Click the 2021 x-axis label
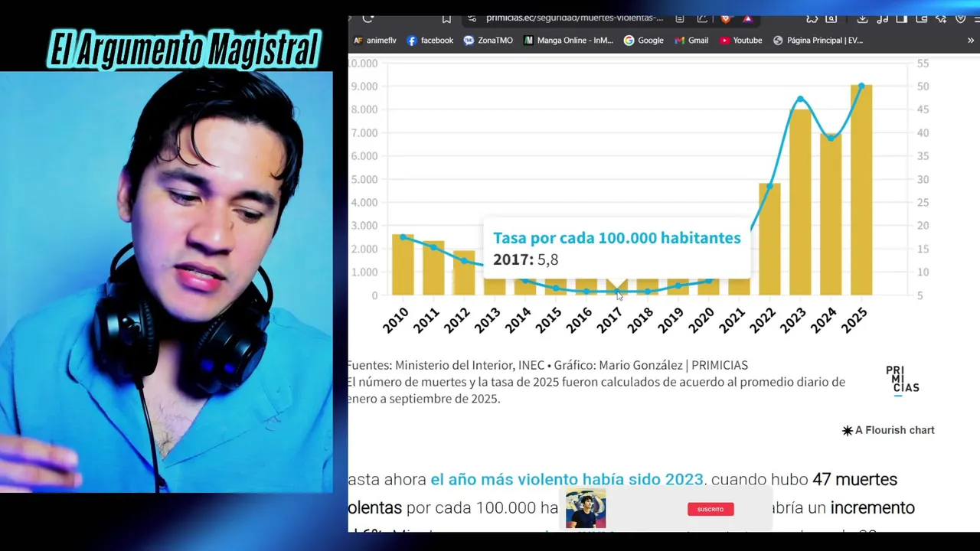The height and width of the screenshot is (551, 980). (732, 320)
